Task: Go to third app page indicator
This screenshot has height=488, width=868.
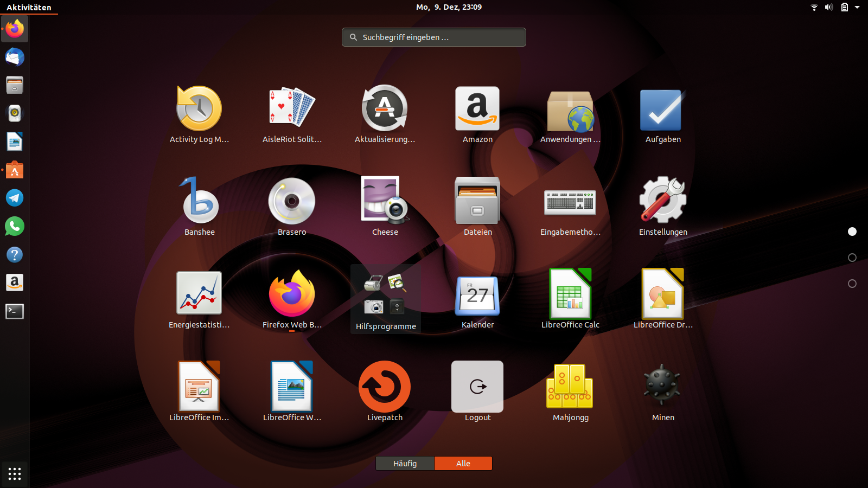Action: coord(852,284)
